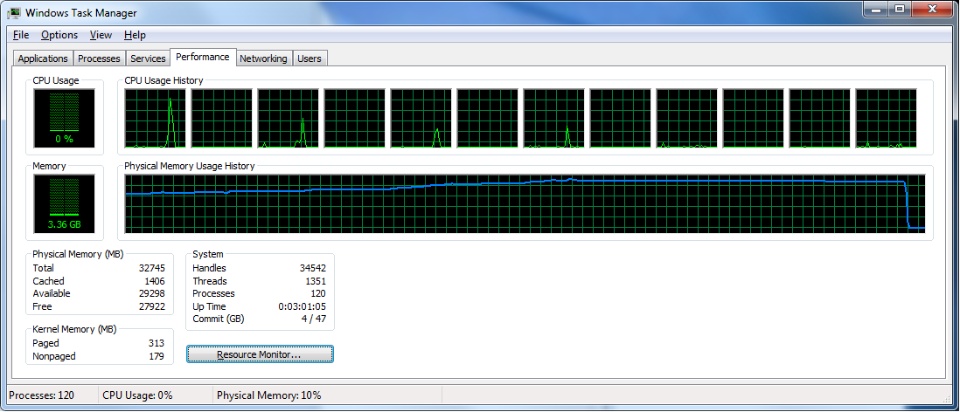Select the Performance tab
This screenshot has height=412, width=960.
click(203, 57)
